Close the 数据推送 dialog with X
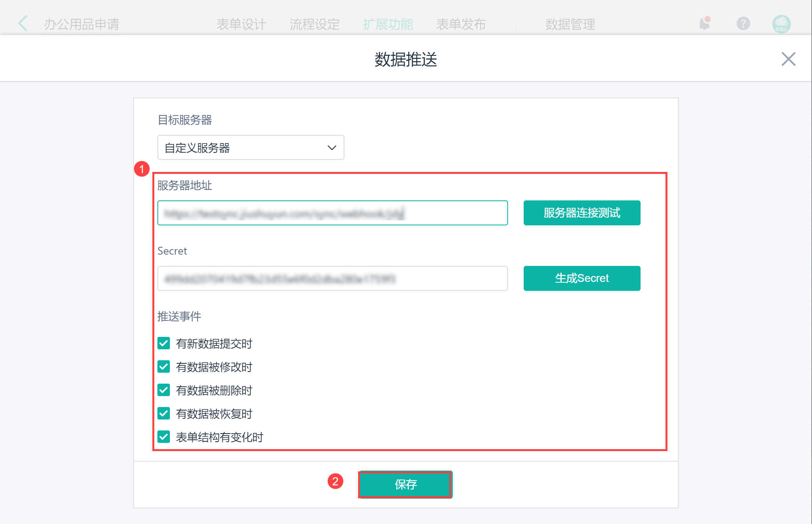Viewport: 812px width, 524px height. click(x=788, y=59)
